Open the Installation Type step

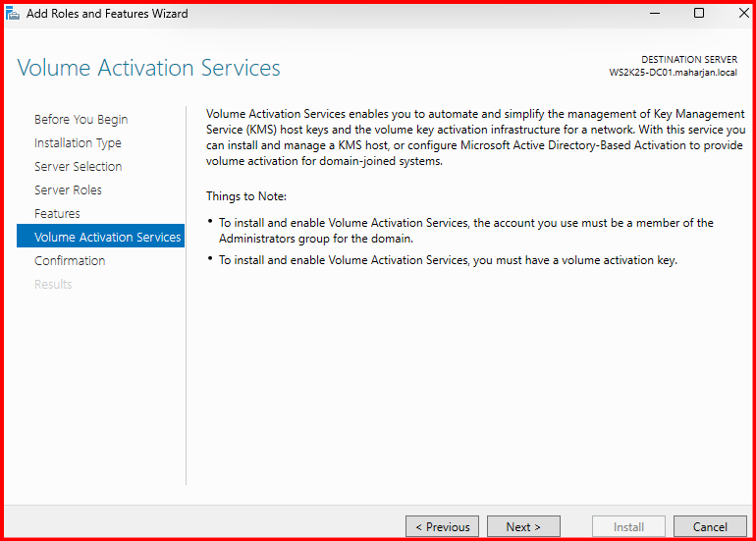tap(78, 143)
